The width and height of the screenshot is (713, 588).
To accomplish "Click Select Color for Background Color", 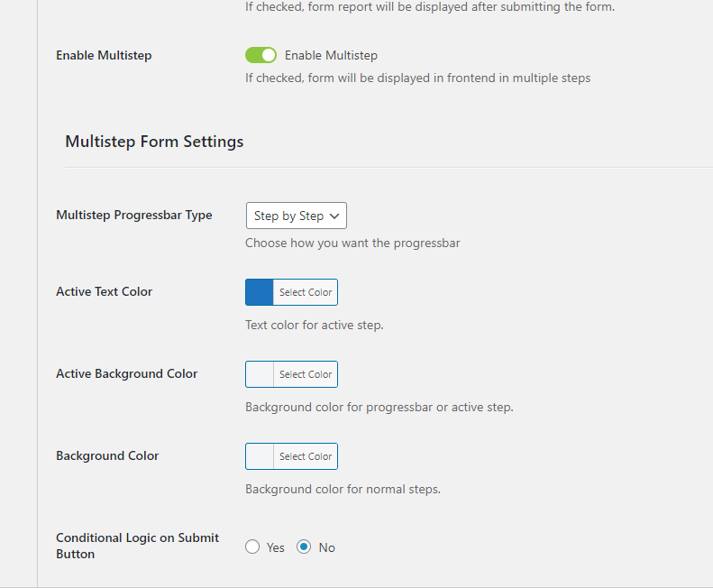I will click(306, 456).
